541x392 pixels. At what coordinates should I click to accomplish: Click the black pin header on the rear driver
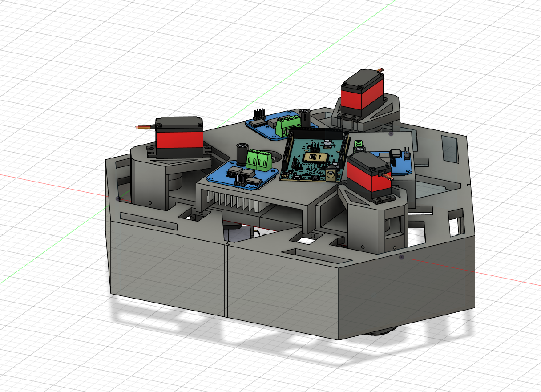tap(259, 114)
